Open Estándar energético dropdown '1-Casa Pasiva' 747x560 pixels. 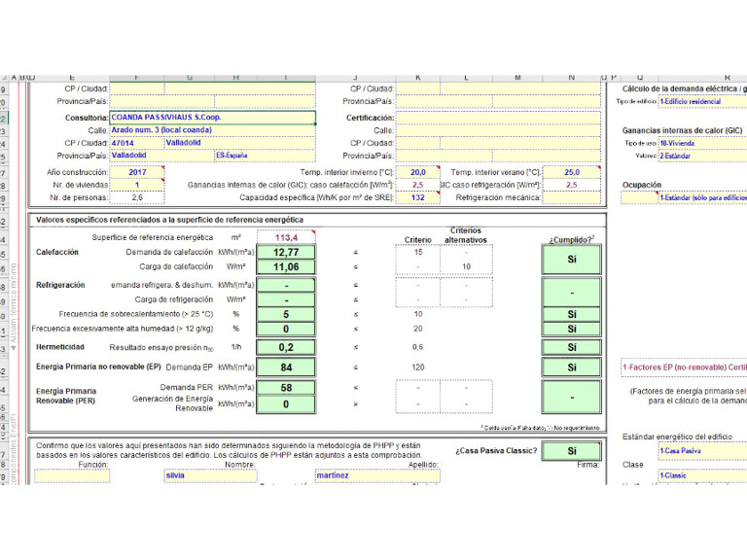(x=702, y=451)
